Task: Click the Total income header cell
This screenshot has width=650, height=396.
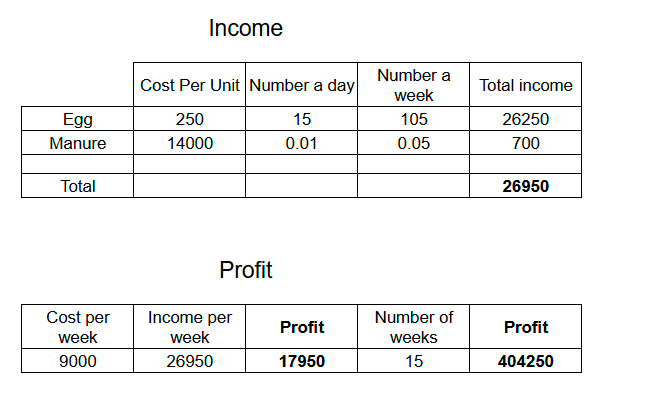Action: coord(525,85)
